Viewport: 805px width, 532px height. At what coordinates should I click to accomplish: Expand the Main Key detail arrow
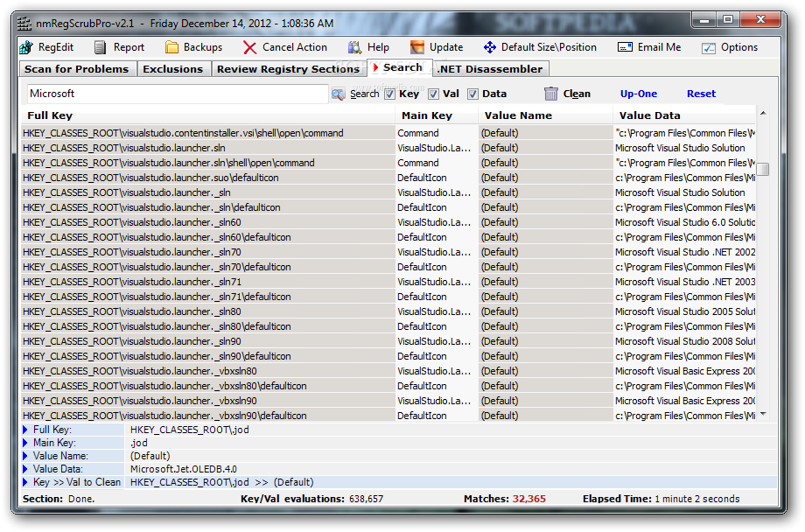point(24,443)
